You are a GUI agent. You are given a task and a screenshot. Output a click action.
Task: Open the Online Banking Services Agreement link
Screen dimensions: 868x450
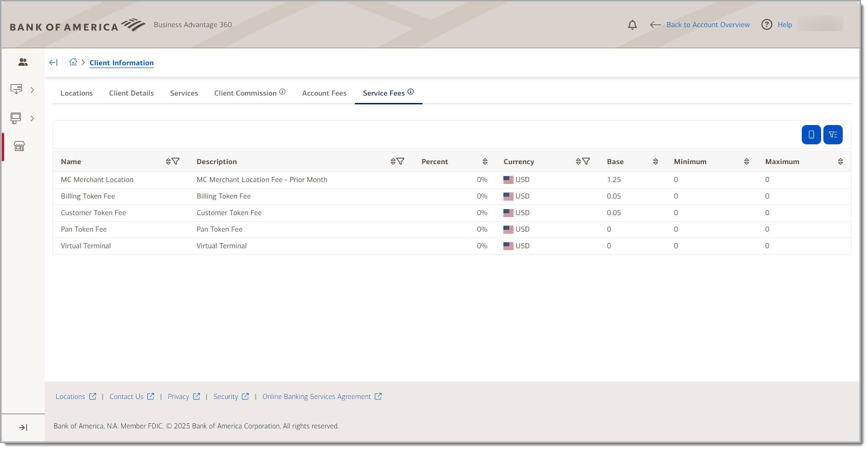pos(317,396)
